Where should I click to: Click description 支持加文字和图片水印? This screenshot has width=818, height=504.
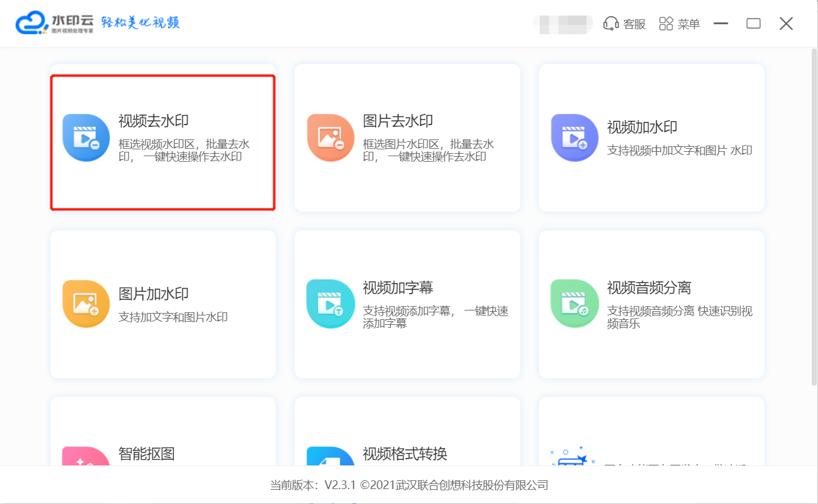click(173, 317)
